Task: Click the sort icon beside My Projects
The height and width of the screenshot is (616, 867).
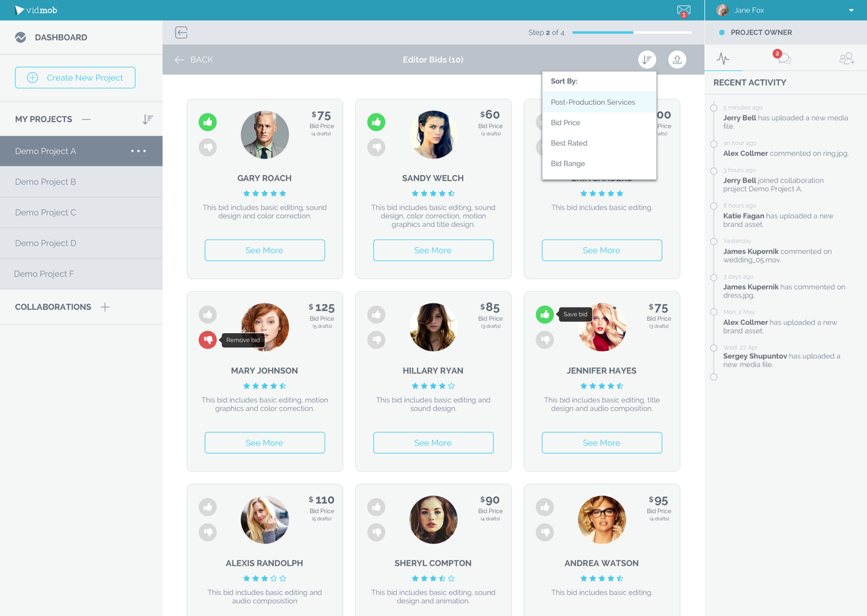Action: point(147,119)
